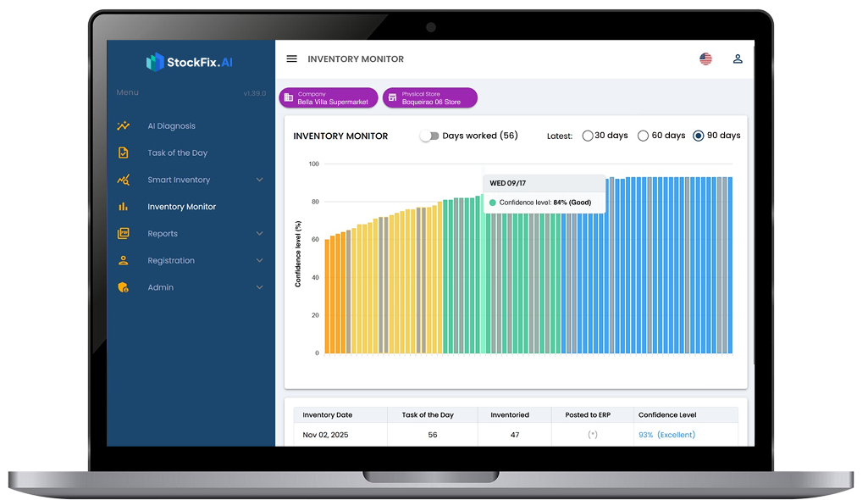This screenshot has width=868, height=500.
Task: Click the 93% (Excellent) confidence link
Action: (x=666, y=435)
